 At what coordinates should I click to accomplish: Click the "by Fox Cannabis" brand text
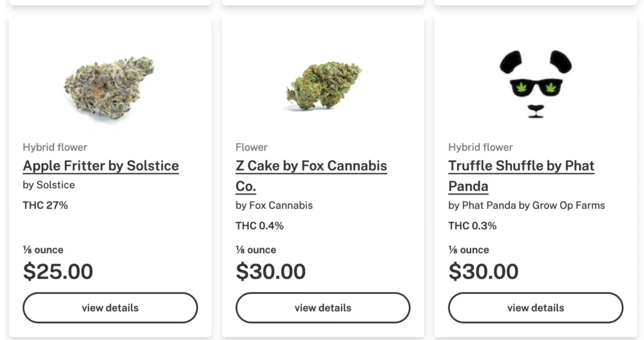pyautogui.click(x=274, y=205)
